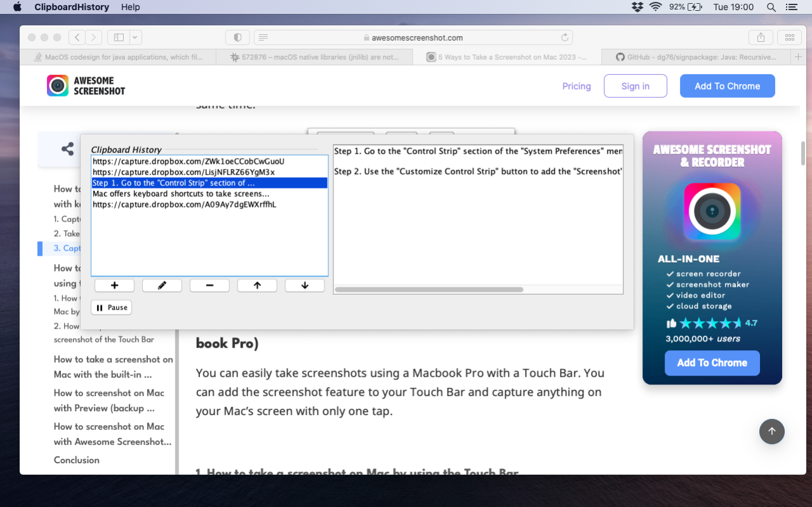Open Safari share menu

(x=761, y=37)
